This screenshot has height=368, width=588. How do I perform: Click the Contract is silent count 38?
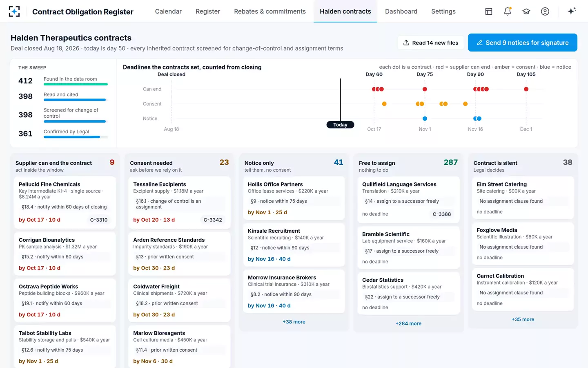tap(568, 162)
